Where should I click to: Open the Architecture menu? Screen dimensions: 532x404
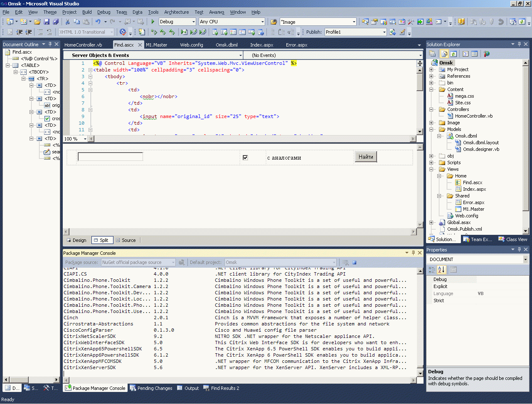pos(176,12)
